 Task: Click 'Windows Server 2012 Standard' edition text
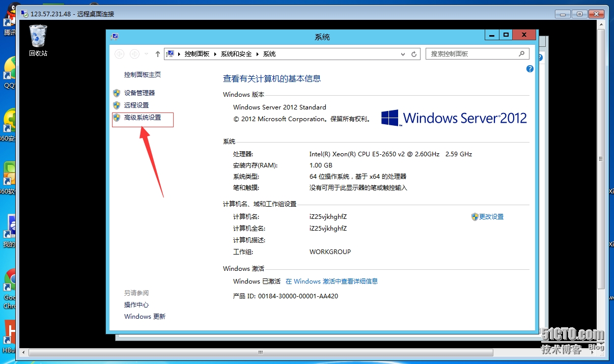[280, 107]
